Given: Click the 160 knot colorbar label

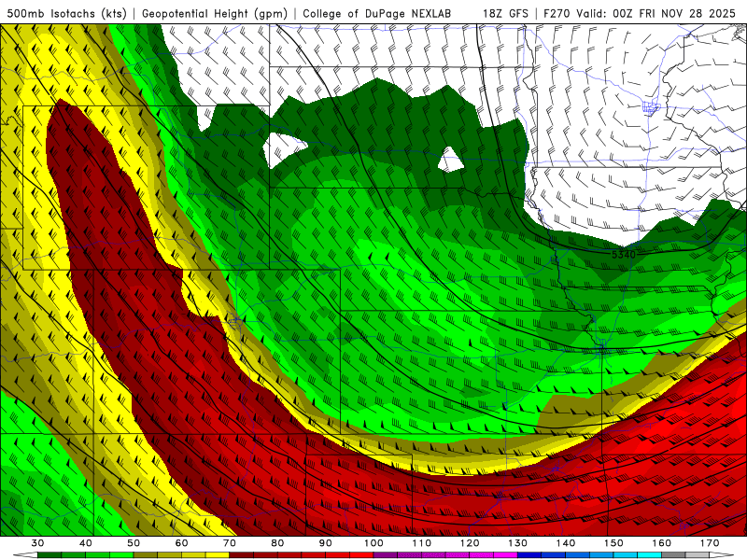Looking at the screenshot, I should (662, 543).
